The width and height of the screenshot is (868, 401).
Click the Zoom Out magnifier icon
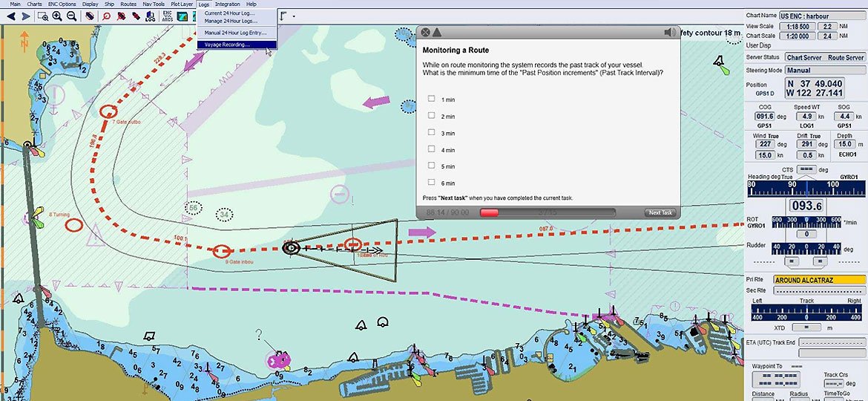(71, 16)
